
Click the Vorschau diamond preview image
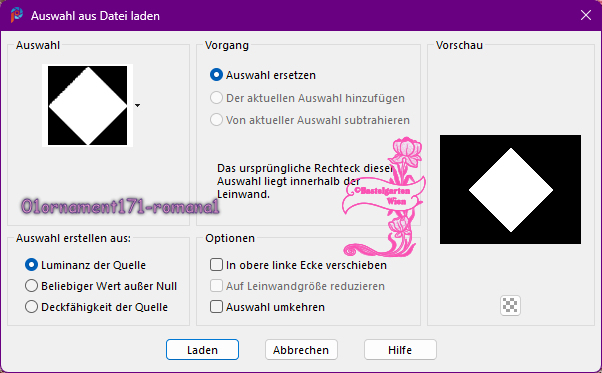coord(510,190)
